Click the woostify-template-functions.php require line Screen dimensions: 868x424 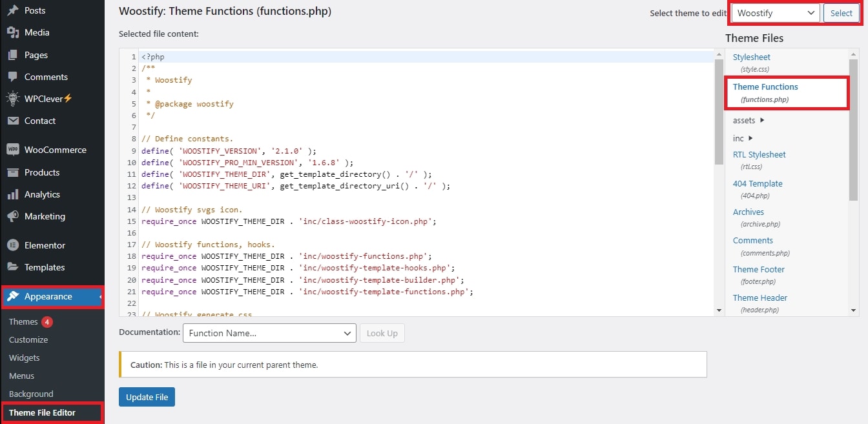pyautogui.click(x=307, y=292)
